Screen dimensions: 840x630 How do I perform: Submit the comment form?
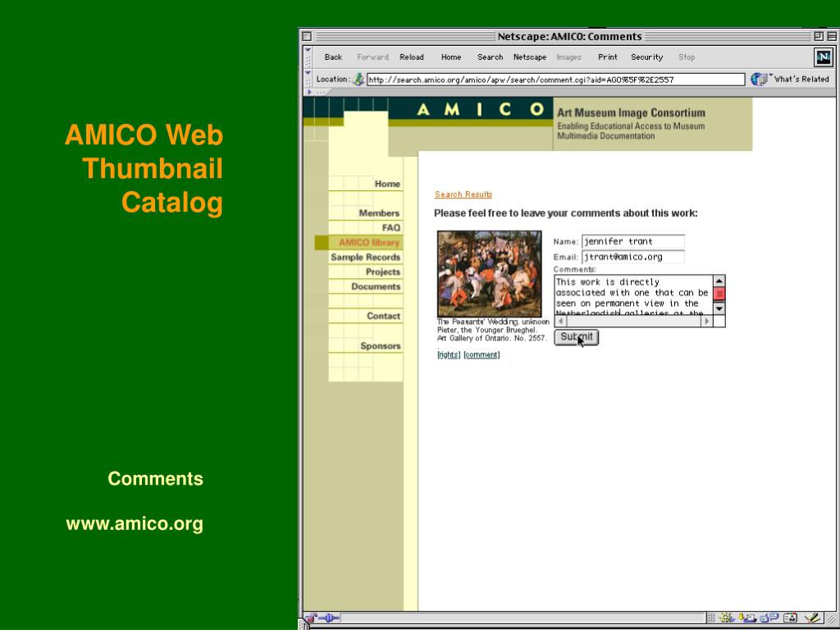(577, 337)
